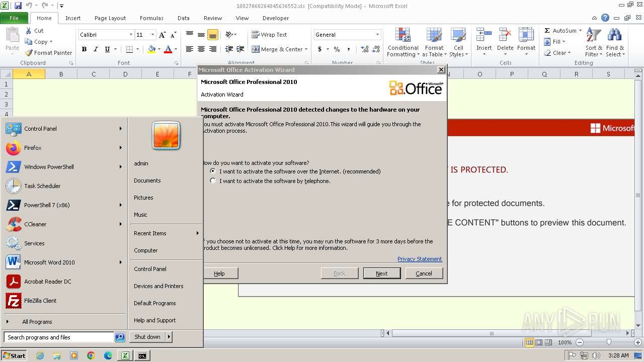Open Cell Styles gallery
Screen dimensions: 644x362
point(458,43)
